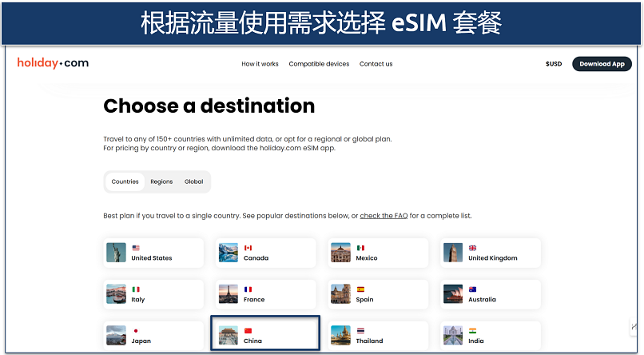
Task: Choose the Australia destination label
Action: pyautogui.click(x=482, y=300)
